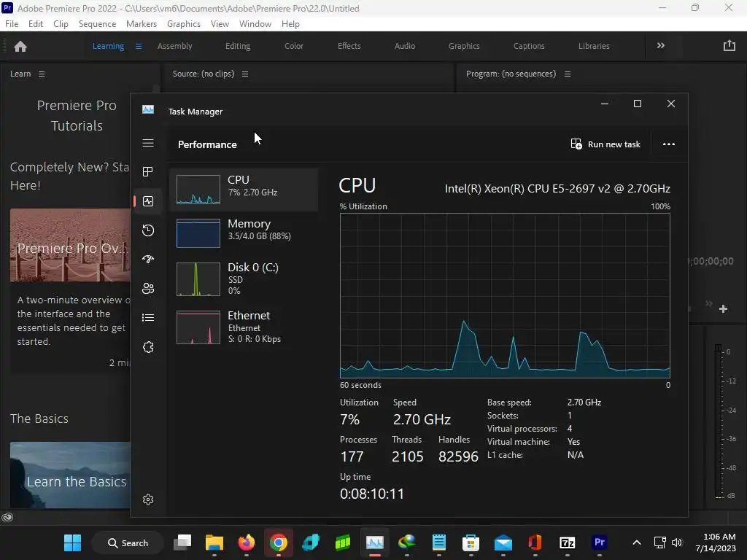This screenshot has height=560, width=747.
Task: Open Task Manager more options ellipsis
Action: point(668,144)
